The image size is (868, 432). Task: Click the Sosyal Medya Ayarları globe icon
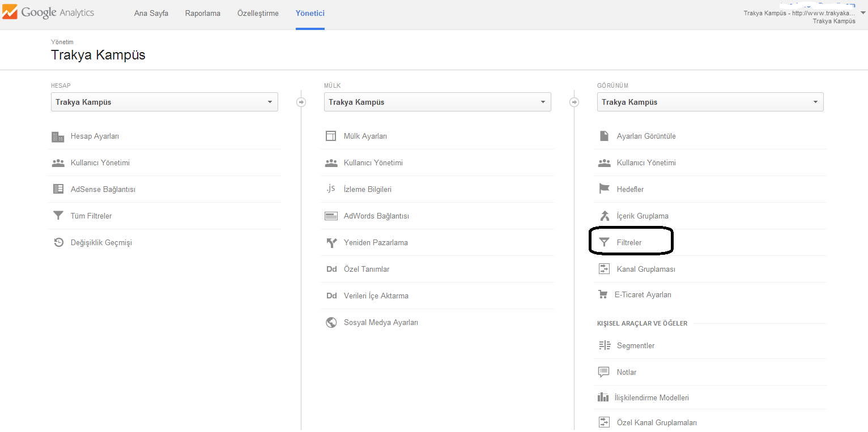tap(331, 322)
